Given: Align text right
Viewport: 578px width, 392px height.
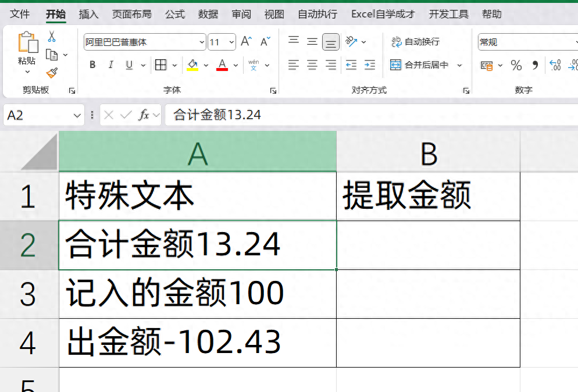Looking at the screenshot, I should (x=331, y=65).
